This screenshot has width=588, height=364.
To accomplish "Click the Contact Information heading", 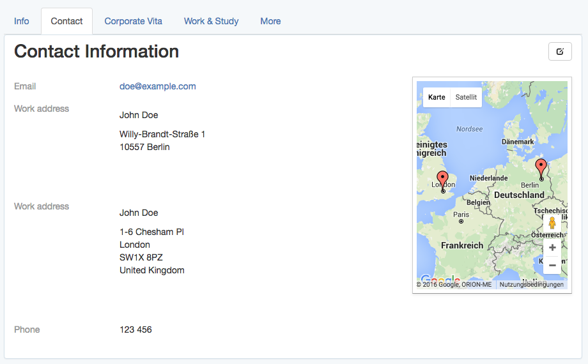I will 97,51.
